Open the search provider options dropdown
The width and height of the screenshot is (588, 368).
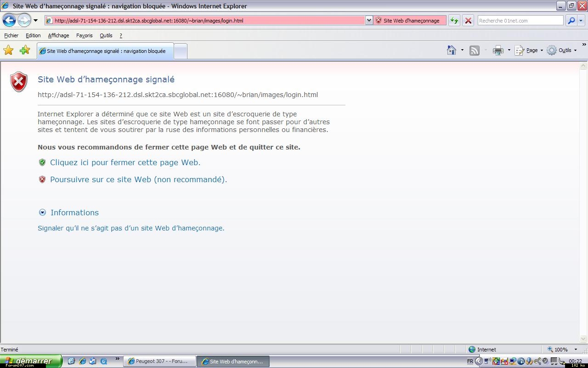pyautogui.click(x=581, y=21)
